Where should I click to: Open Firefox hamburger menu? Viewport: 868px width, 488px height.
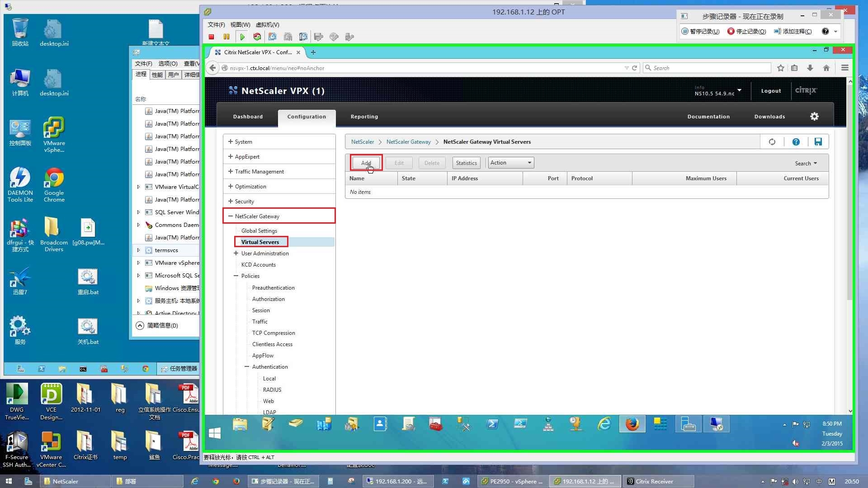point(844,68)
